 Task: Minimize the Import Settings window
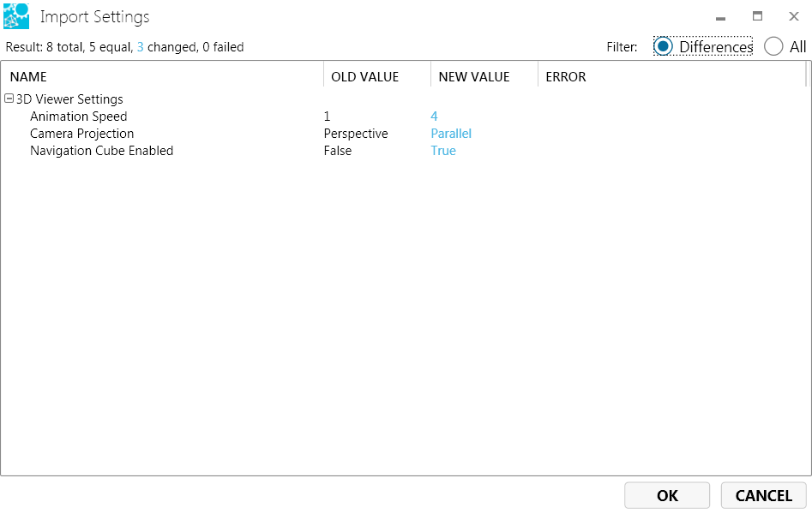[720, 17]
